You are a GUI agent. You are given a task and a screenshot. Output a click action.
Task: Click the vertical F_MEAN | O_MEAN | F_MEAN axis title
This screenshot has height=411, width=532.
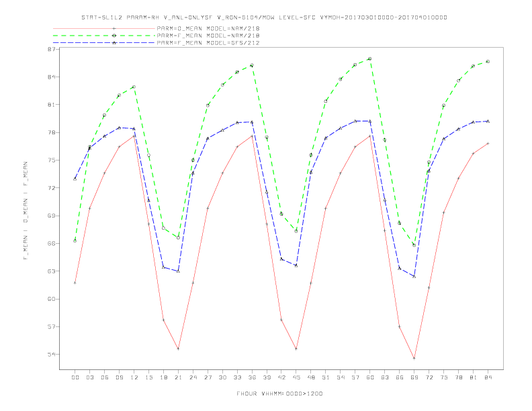tap(26, 211)
